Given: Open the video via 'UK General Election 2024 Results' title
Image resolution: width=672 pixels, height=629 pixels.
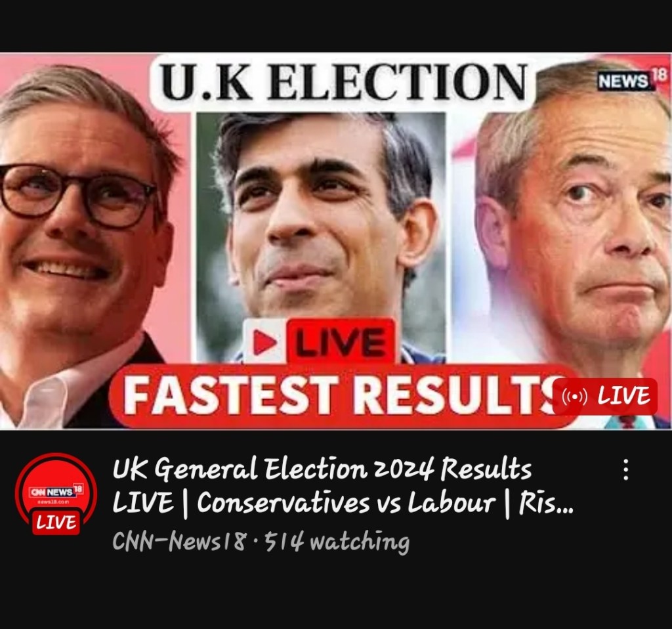Looking at the screenshot, I should tap(322, 469).
